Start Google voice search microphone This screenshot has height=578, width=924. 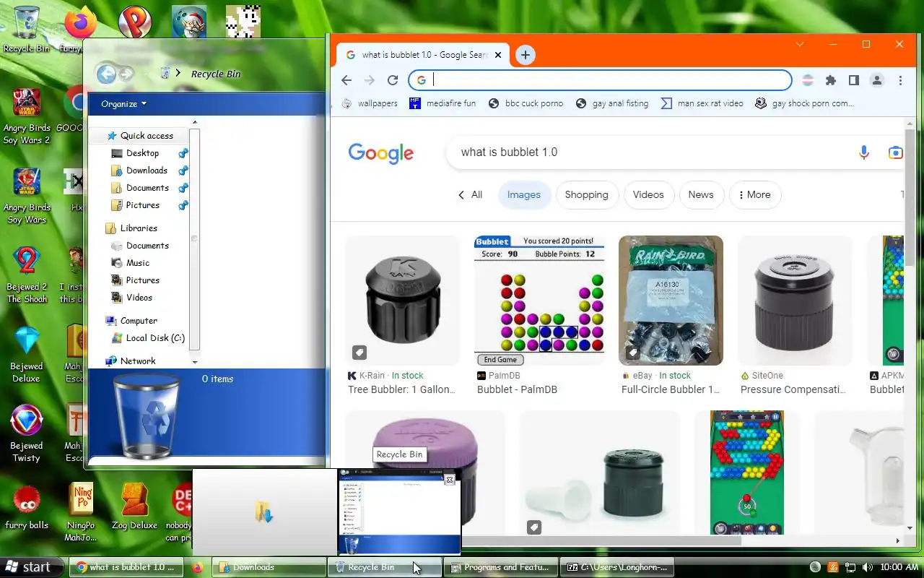pos(864,152)
